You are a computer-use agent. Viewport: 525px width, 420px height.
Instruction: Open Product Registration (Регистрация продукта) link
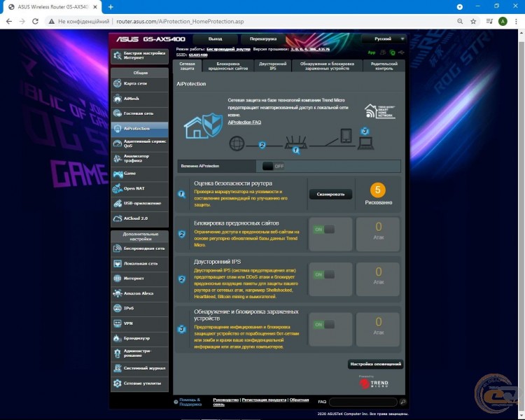(264, 400)
